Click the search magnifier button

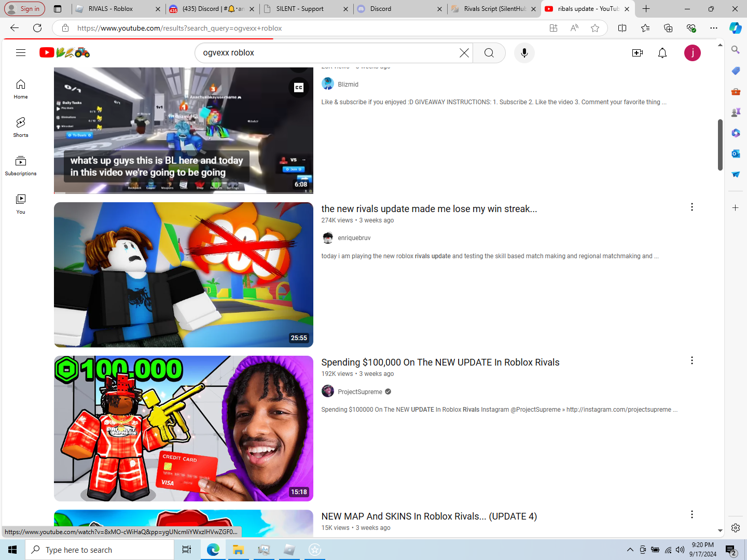[489, 53]
